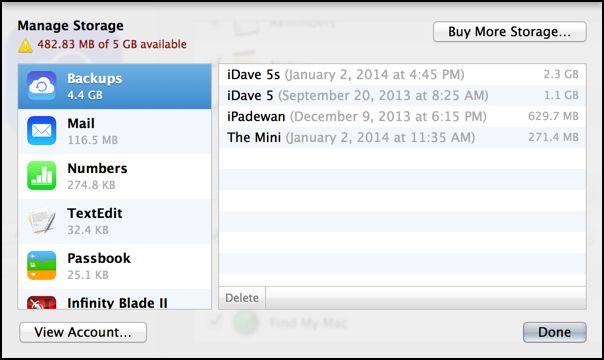The width and height of the screenshot is (604, 360).
Task: Close the dialog with Done
Action: (554, 332)
